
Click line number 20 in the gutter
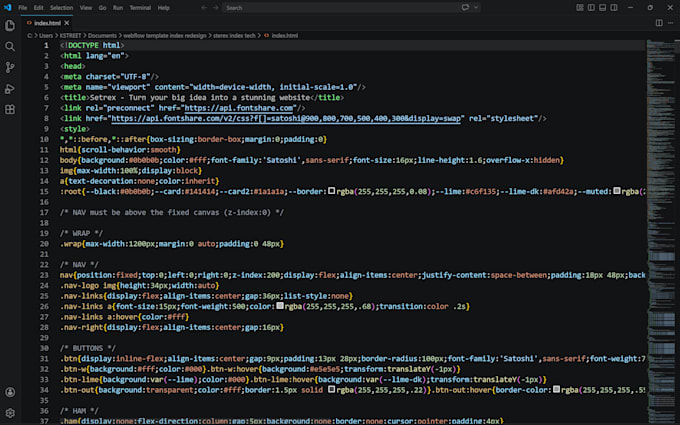click(x=45, y=244)
